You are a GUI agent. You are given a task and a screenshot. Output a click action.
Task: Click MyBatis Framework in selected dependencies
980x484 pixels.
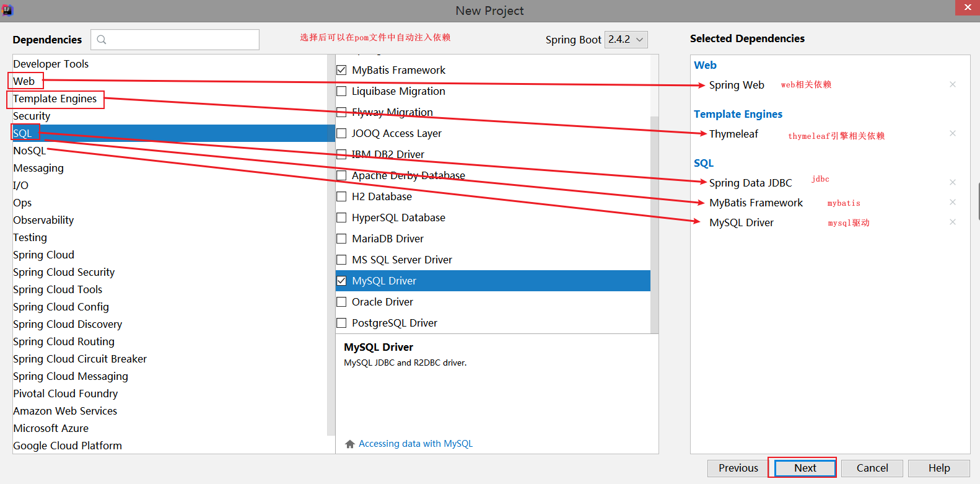[756, 203]
